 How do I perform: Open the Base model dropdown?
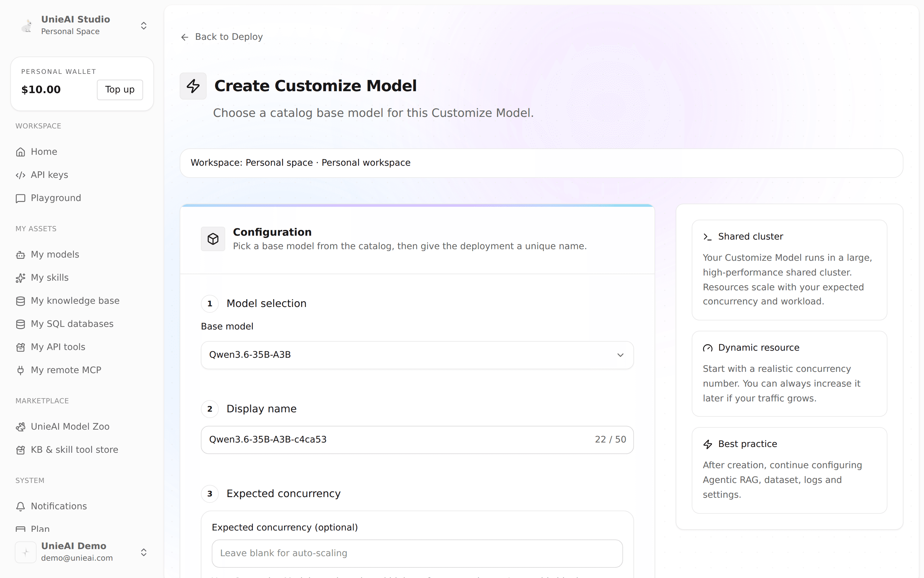click(417, 355)
